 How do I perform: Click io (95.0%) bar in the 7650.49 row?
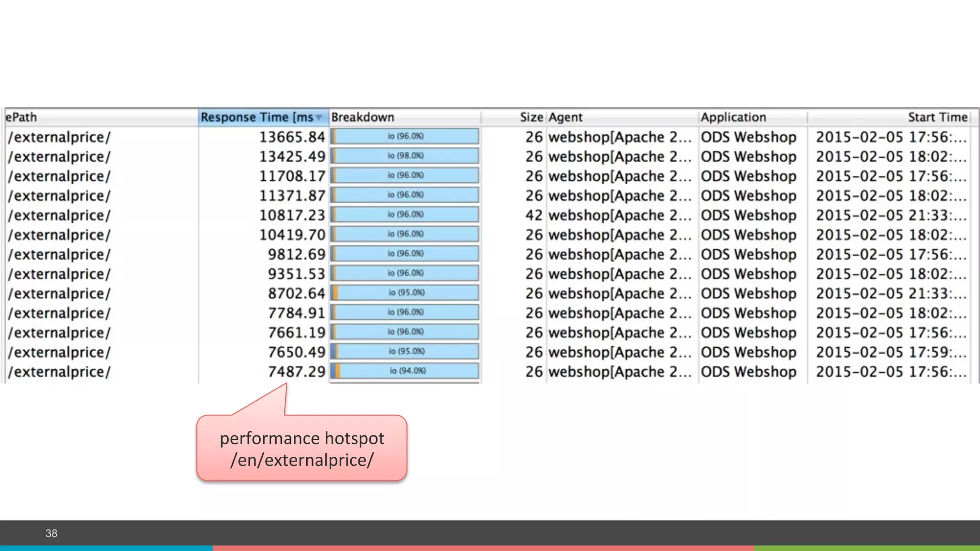click(405, 352)
